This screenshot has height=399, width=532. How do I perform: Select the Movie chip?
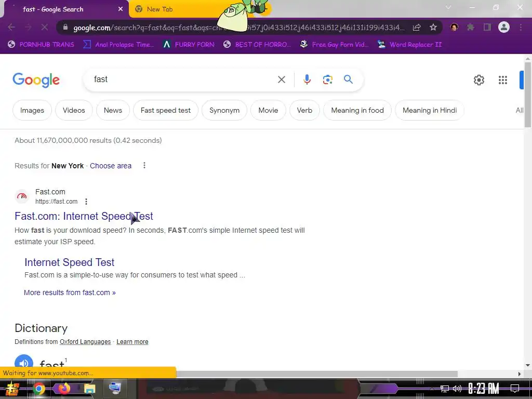(269, 110)
